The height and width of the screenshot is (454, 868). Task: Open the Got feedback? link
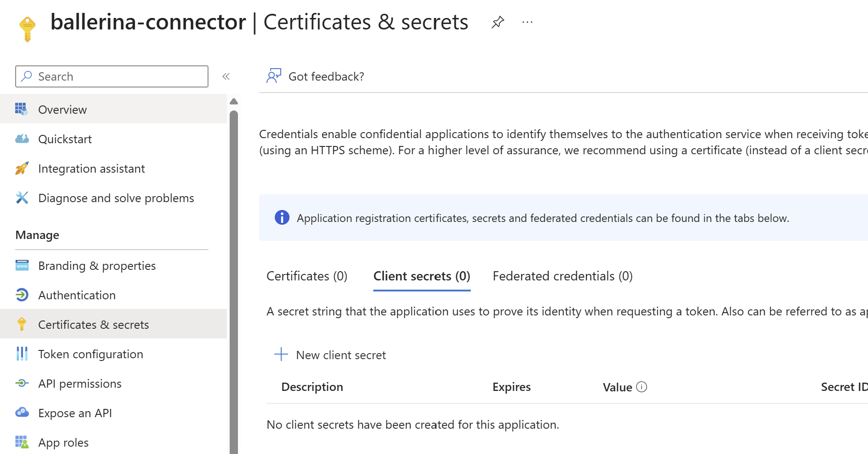click(326, 76)
